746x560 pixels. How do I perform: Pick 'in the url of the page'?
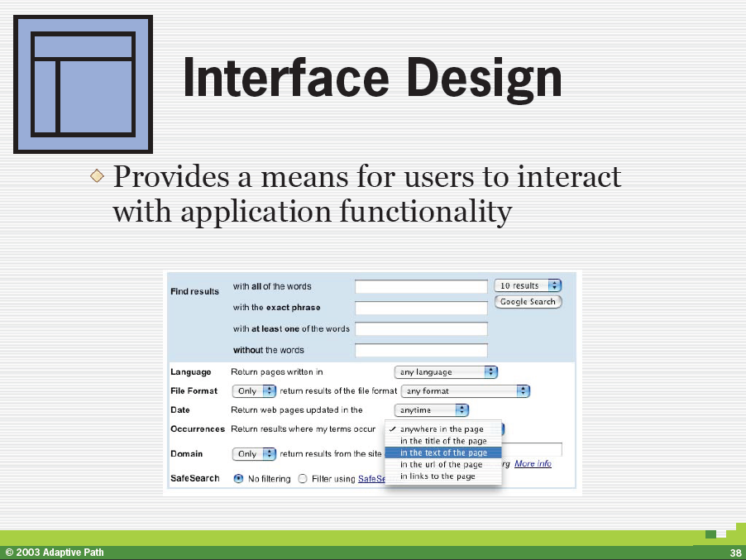point(441,464)
